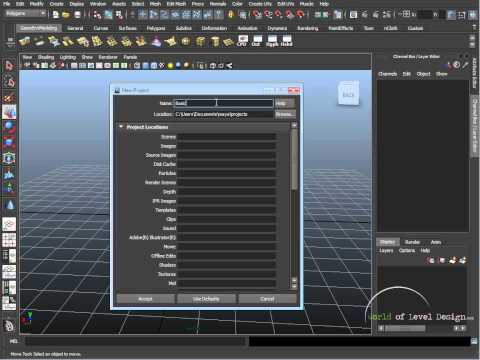Open the Mesh menu
Viewport: 480px width, 360px height.
155,4
